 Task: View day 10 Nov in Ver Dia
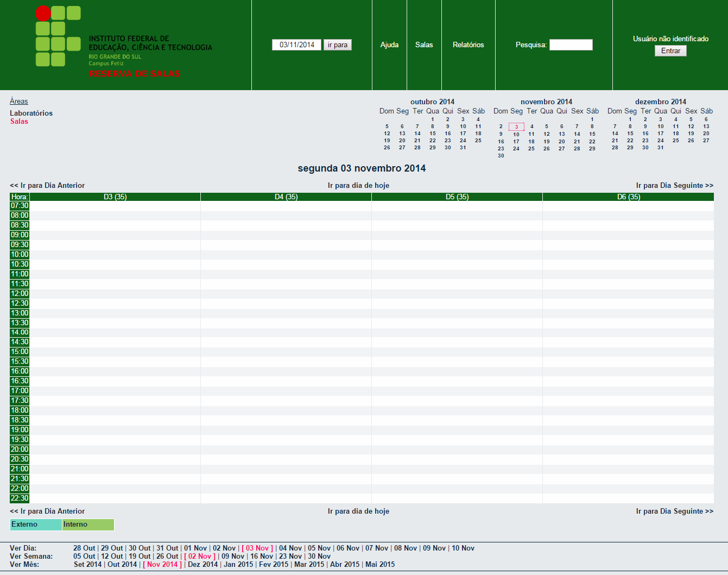(463, 548)
